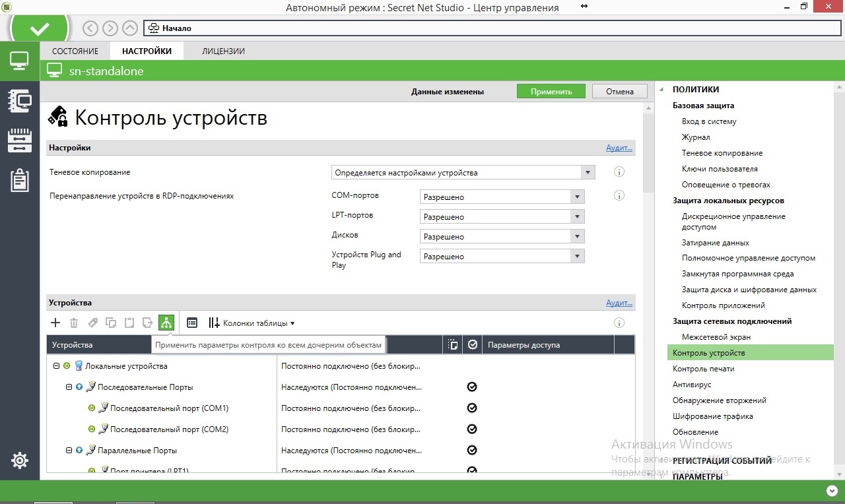Open the Вход в систему policy

coord(709,121)
